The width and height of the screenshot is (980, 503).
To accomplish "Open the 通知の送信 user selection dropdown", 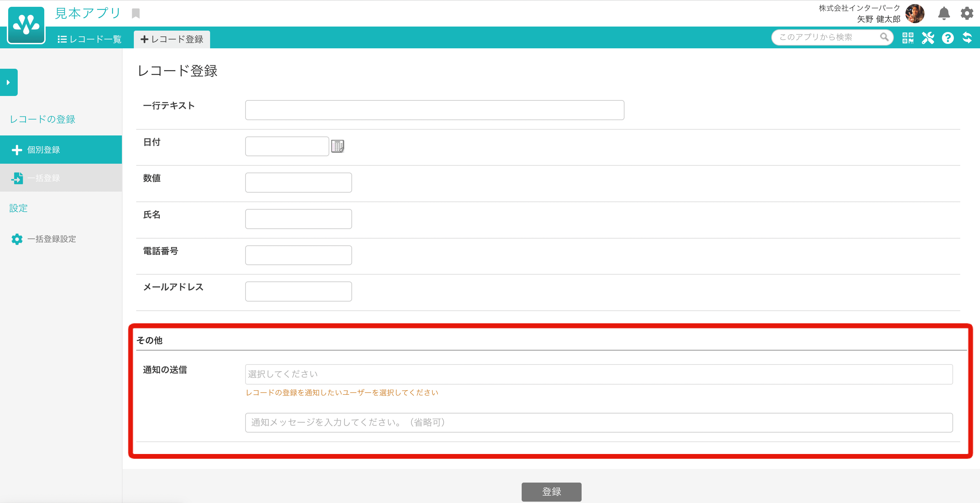I will click(598, 374).
